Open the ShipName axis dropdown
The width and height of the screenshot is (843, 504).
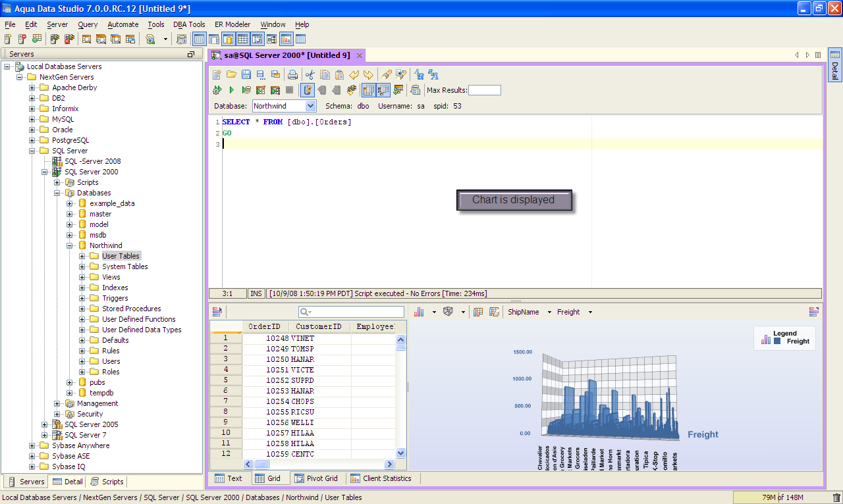pyautogui.click(x=549, y=312)
